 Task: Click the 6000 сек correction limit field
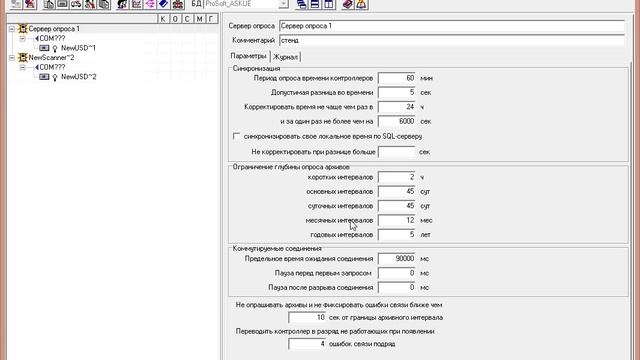tap(396, 121)
